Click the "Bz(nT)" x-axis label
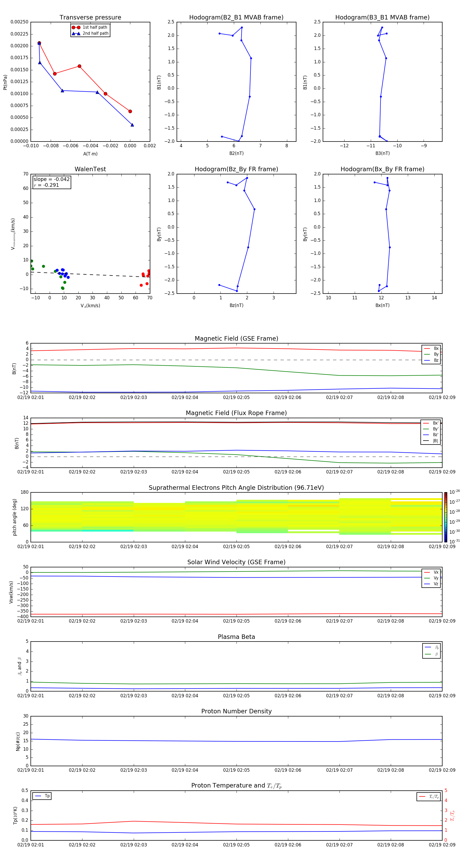The width and height of the screenshot is (473, 868). coord(236,305)
